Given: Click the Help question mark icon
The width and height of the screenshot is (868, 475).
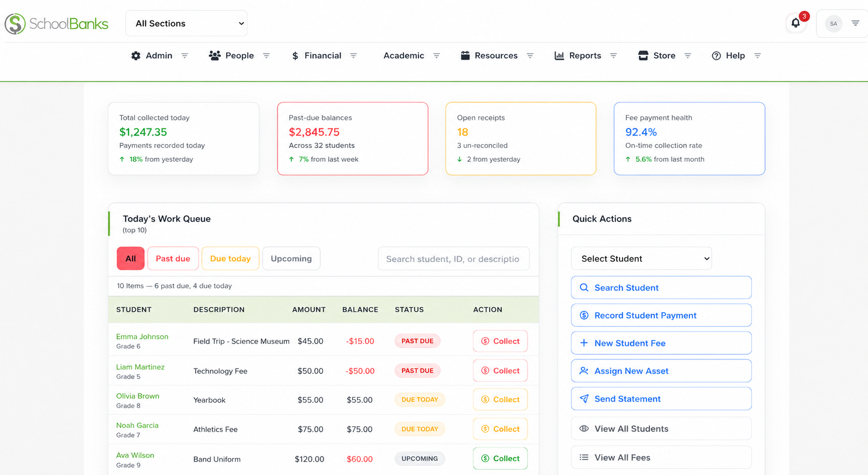Looking at the screenshot, I should pos(716,56).
